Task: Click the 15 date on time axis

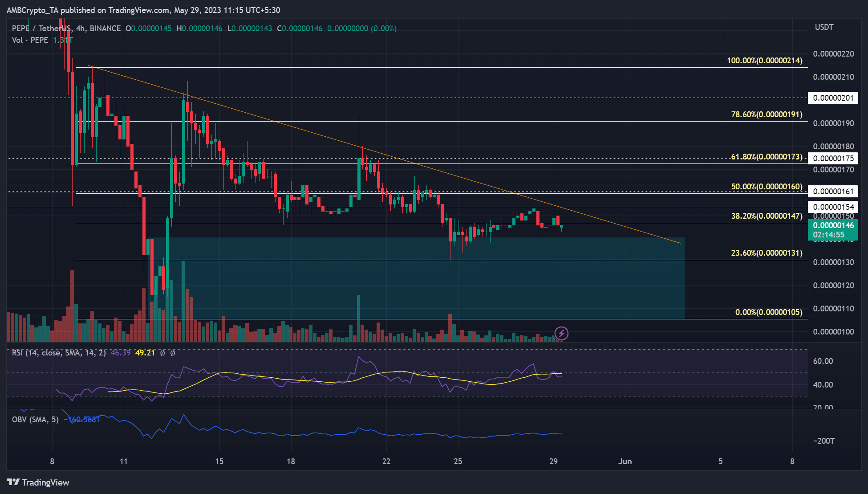Action: pos(219,461)
